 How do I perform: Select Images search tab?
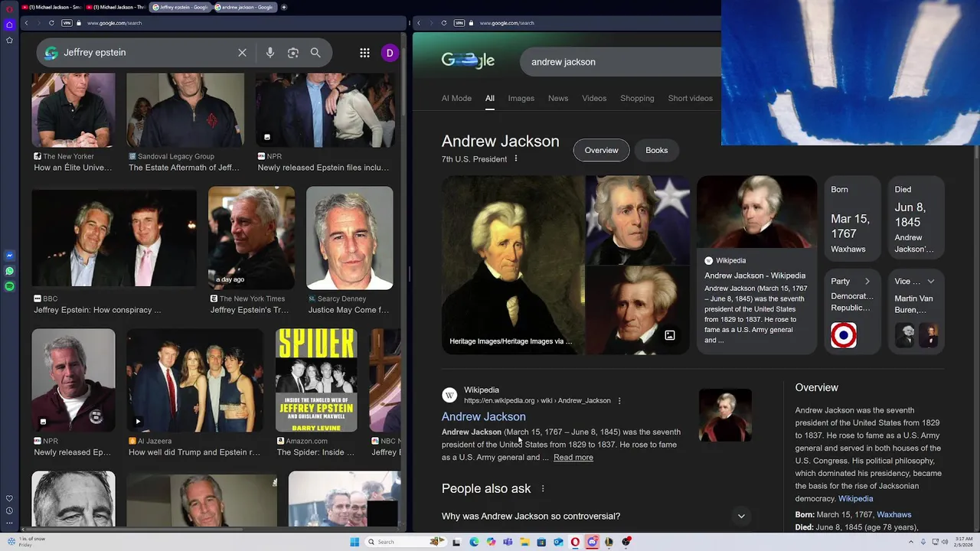tap(521, 98)
